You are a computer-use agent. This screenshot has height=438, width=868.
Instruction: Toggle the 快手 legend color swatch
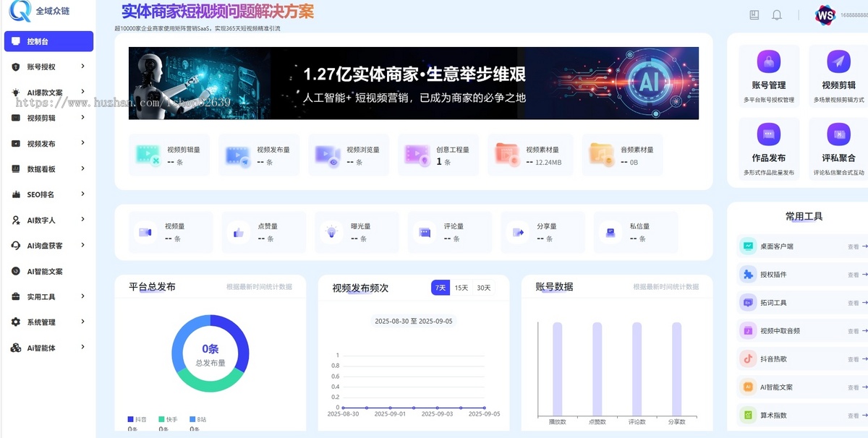pos(162,419)
